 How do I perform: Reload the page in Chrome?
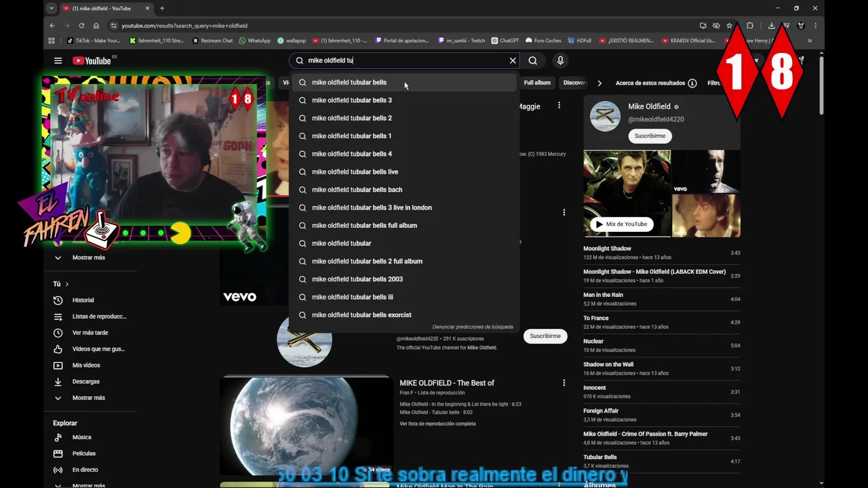[x=81, y=26]
